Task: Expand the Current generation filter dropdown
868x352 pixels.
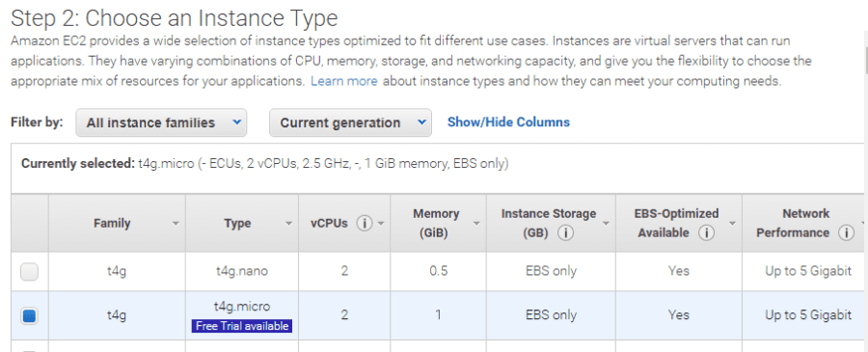Action: (x=350, y=122)
